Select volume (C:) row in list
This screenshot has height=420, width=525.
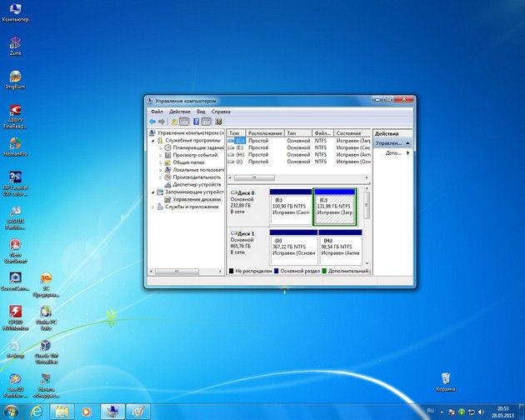pos(298,141)
